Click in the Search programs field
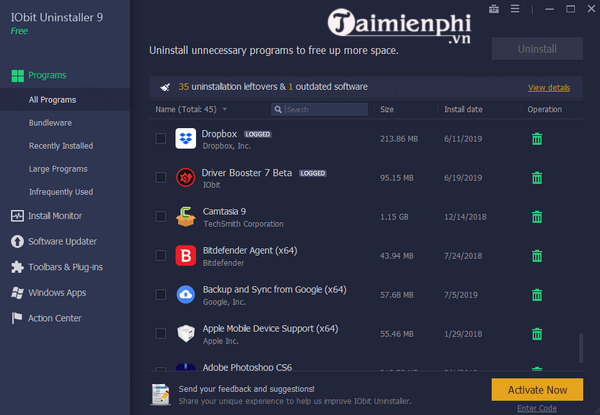Image resolution: width=600 pixels, height=415 pixels. [320, 109]
